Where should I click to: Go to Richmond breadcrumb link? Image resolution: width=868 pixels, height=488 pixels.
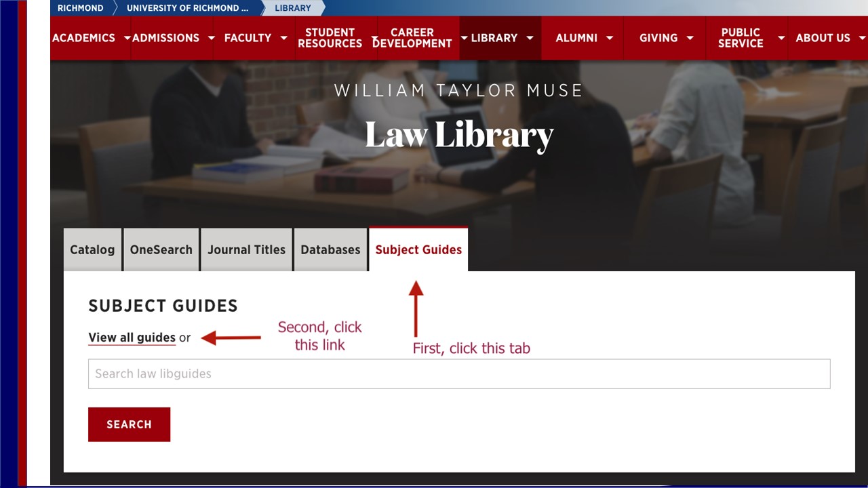coord(80,8)
